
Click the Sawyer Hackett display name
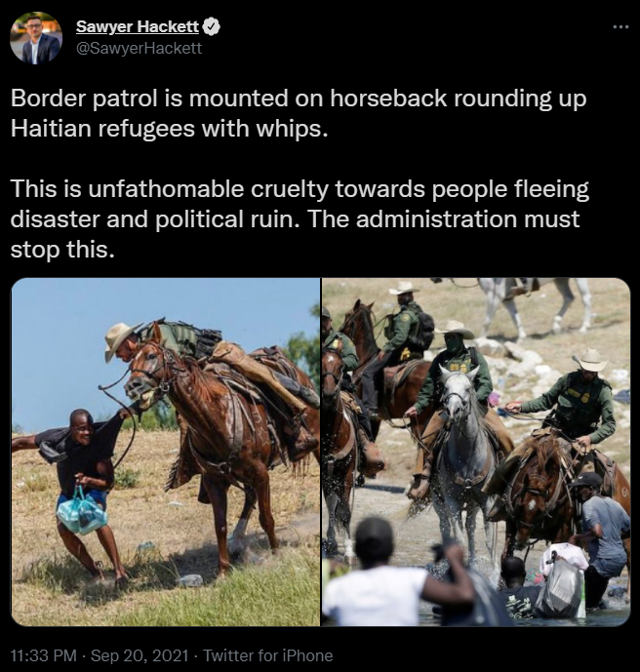tap(138, 26)
